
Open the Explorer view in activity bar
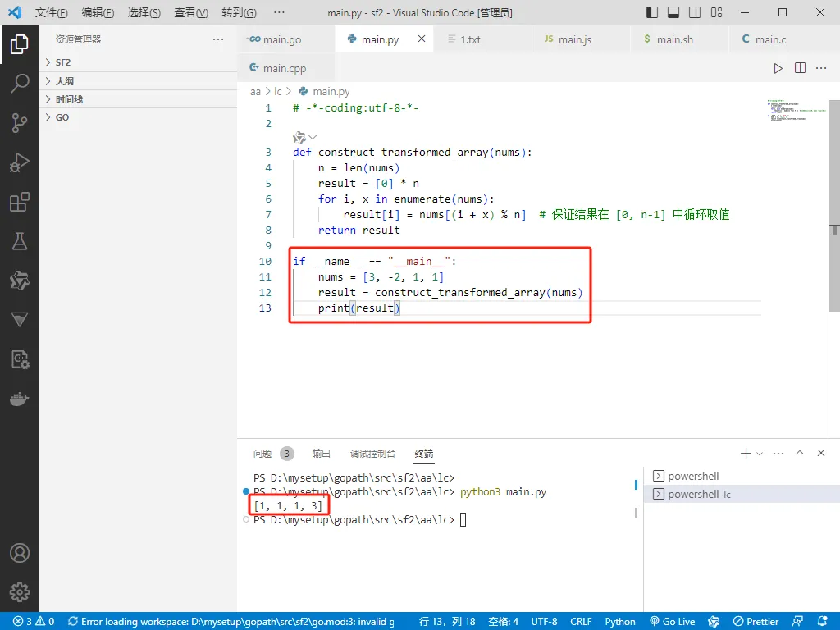[20, 44]
